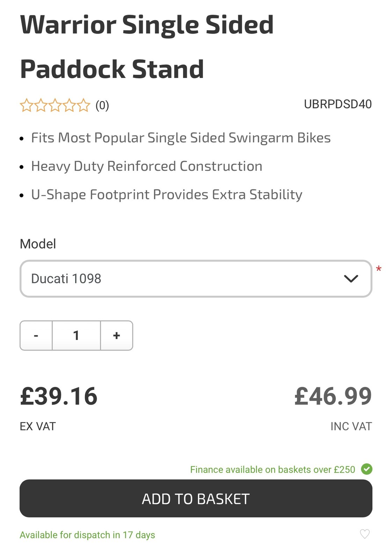Decrease quantity with the minus button
Viewport: 392px width, 559px height.
click(x=36, y=335)
